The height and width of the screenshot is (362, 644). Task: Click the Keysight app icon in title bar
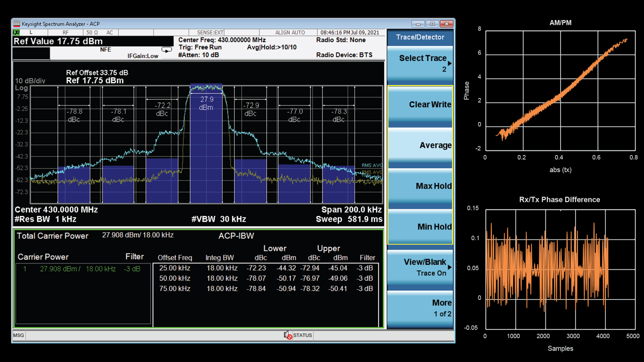click(17, 24)
